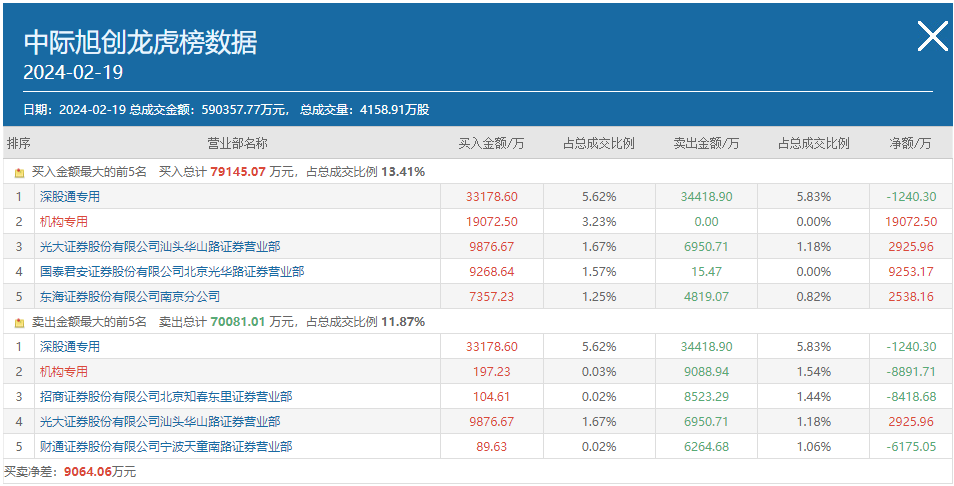Click percentage 0.03% in 机构专用 sell row
The image size is (954, 486).
(599, 371)
